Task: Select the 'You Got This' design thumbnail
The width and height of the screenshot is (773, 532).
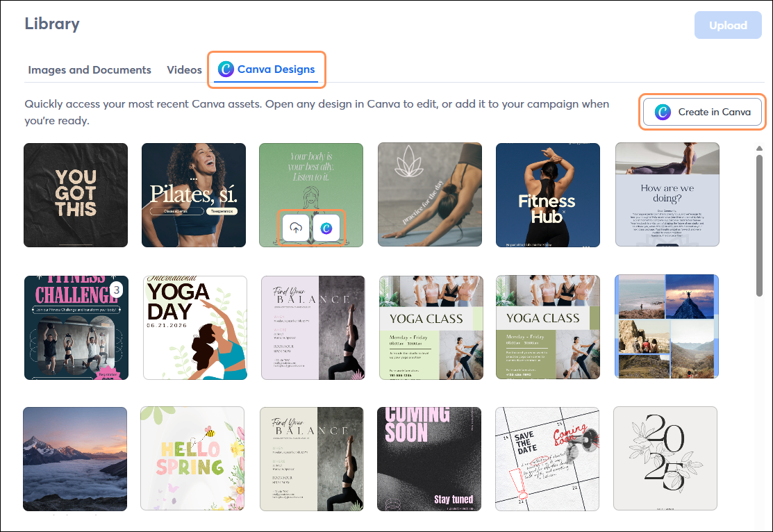Action: click(76, 195)
